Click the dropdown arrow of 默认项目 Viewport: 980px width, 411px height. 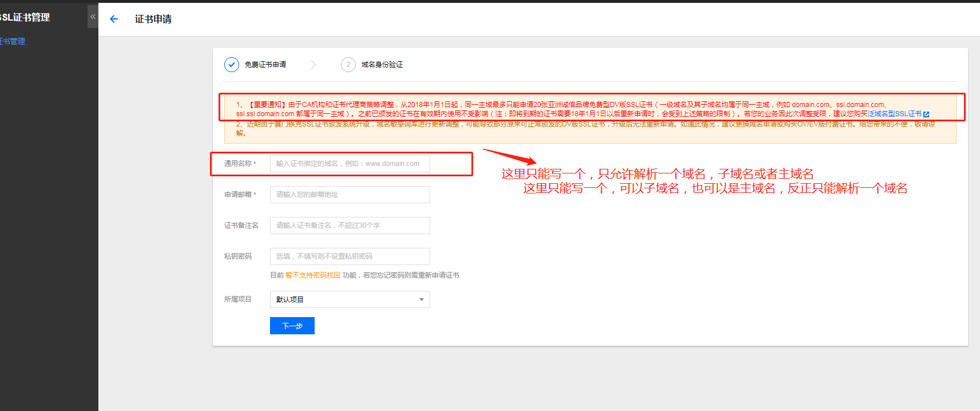coord(422,299)
